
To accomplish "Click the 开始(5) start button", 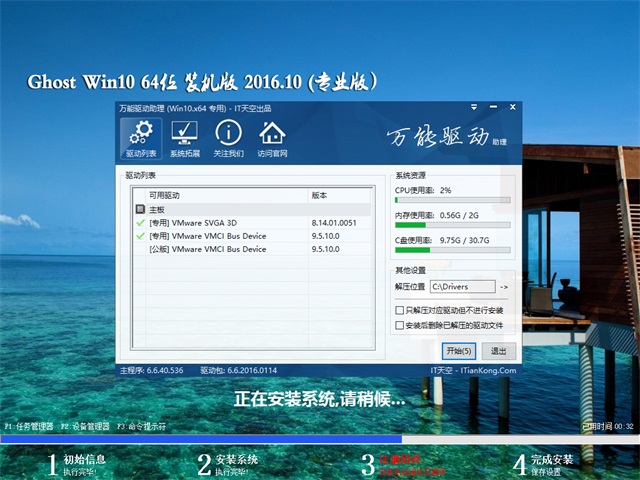I will coord(459,351).
